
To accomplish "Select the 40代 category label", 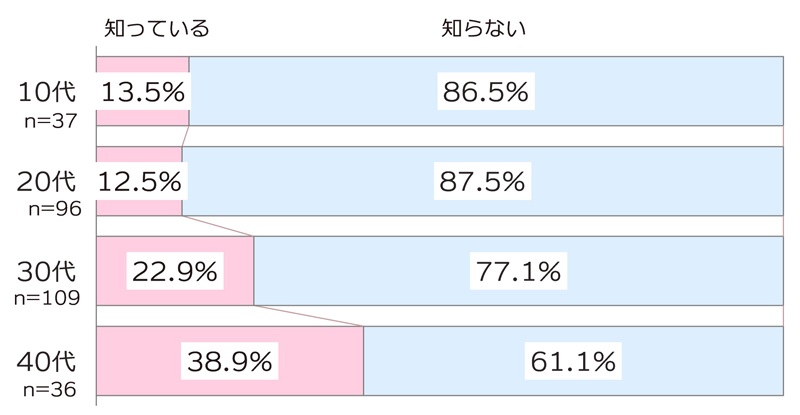I will pos(48,360).
